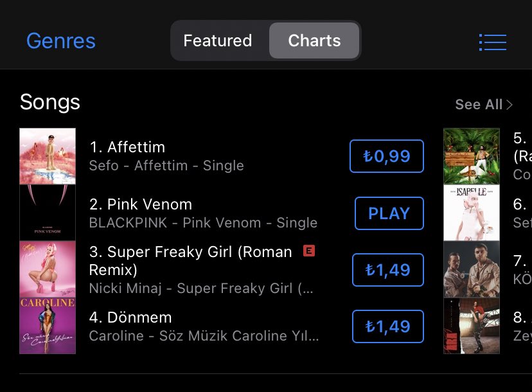Play Pink Venom by BLACKPINK
The image size is (532, 392).
pyautogui.click(x=389, y=213)
